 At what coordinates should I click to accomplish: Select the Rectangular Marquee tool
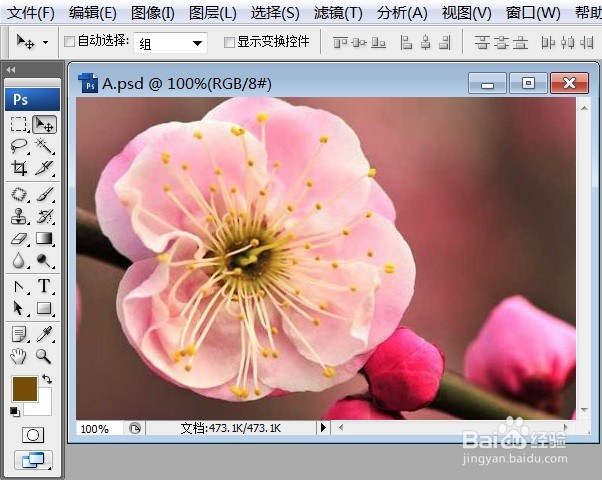[19, 124]
